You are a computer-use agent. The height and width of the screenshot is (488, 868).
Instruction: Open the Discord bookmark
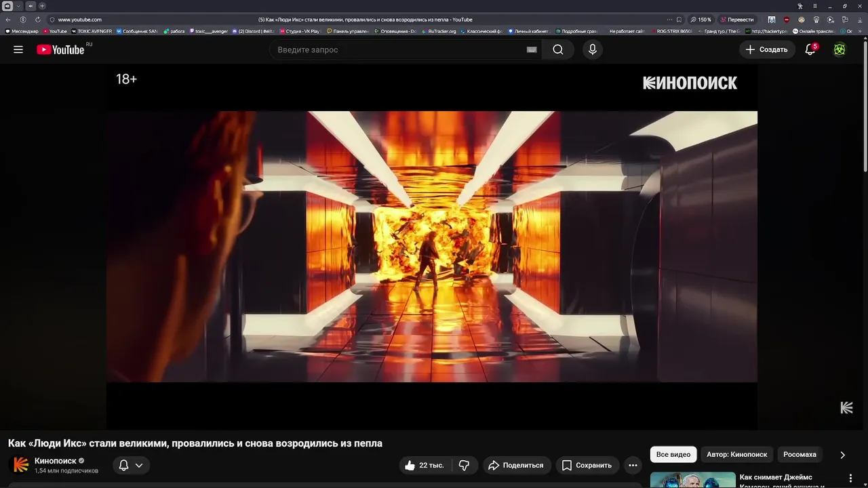click(254, 31)
